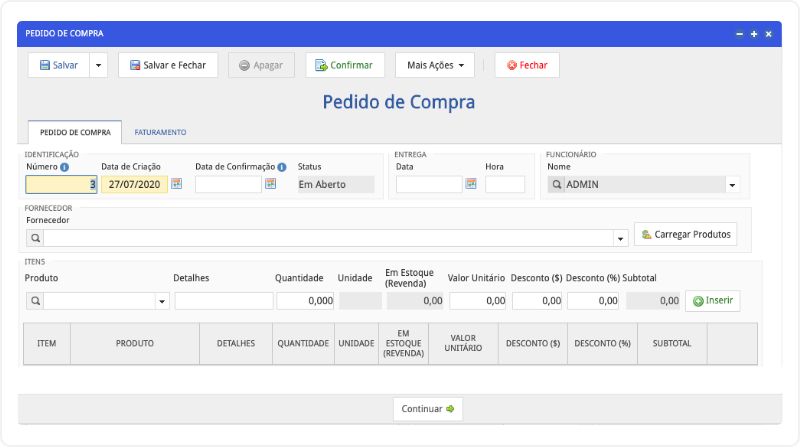This screenshot has width=800, height=447.
Task: Open calendar picker for Data de Criação
Action: (177, 184)
